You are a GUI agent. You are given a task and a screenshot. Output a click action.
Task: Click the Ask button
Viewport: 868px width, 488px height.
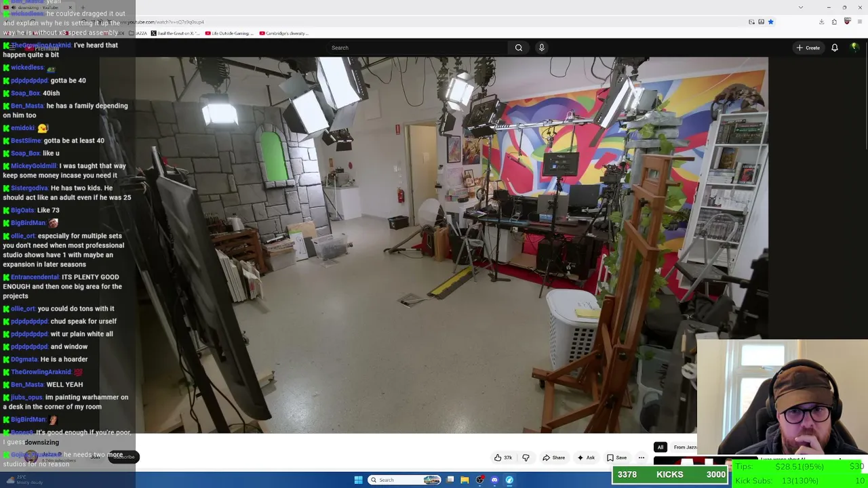point(585,457)
